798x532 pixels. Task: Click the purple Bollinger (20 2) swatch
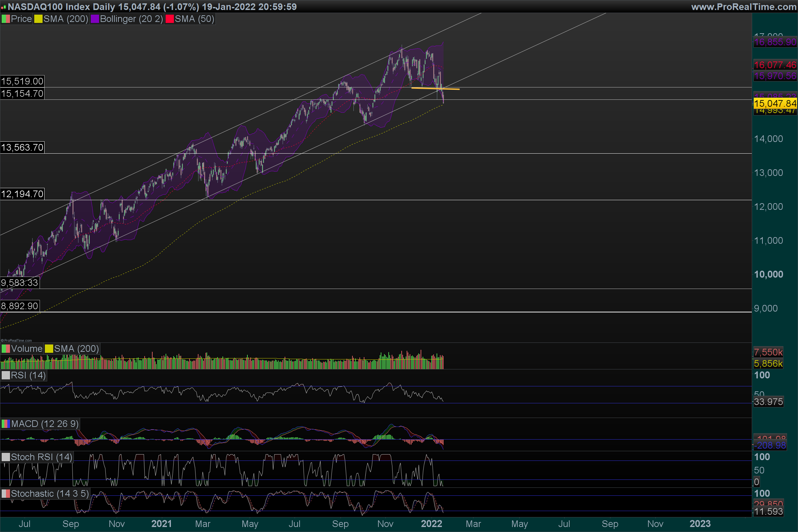[x=95, y=19]
